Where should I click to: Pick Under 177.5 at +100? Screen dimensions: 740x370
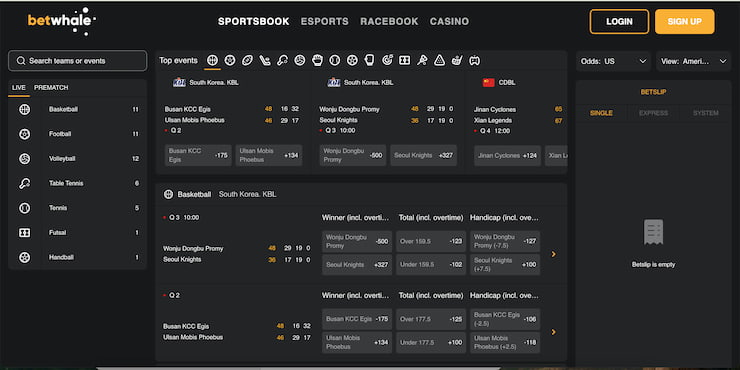tap(431, 343)
